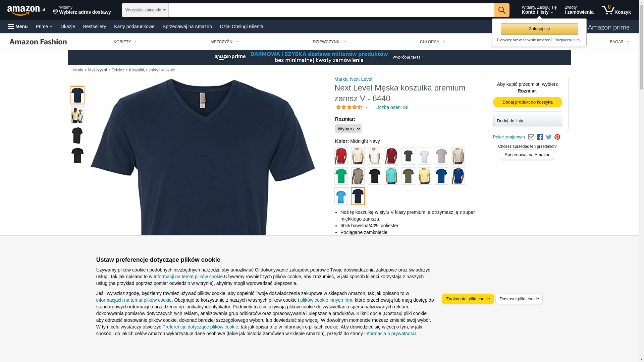Click Dodaj produkt do koszyka button
Image resolution: width=644 pixels, height=362 pixels.
pyautogui.click(x=528, y=102)
